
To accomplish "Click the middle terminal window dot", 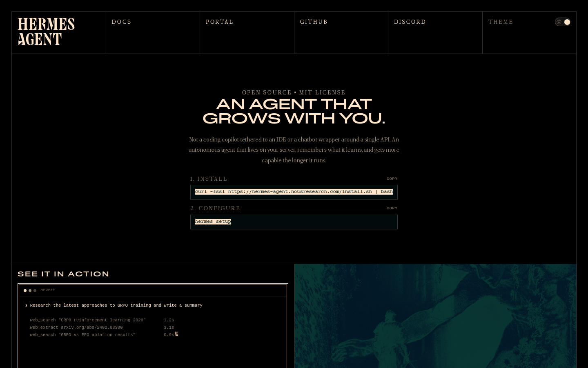I will click(30, 291).
